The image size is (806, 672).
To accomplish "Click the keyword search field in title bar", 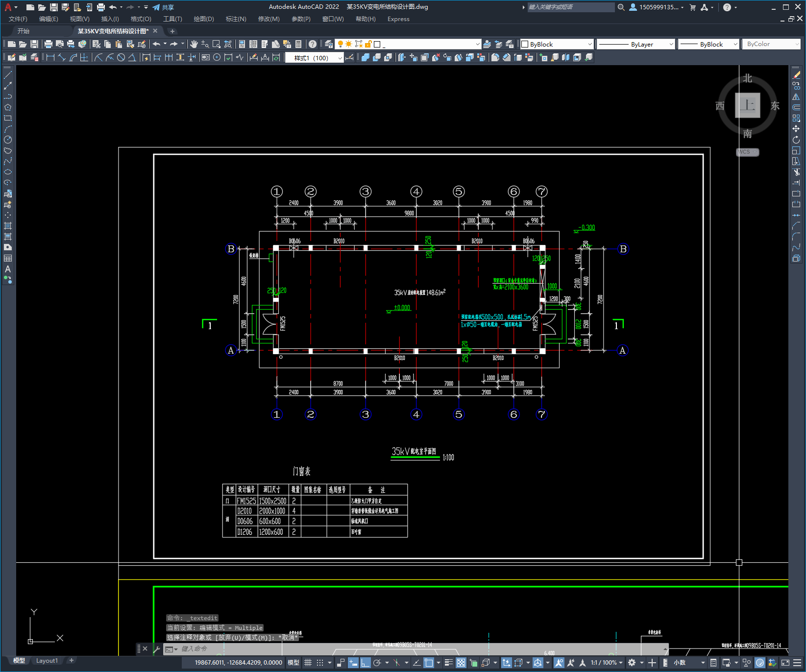I will [x=571, y=7].
